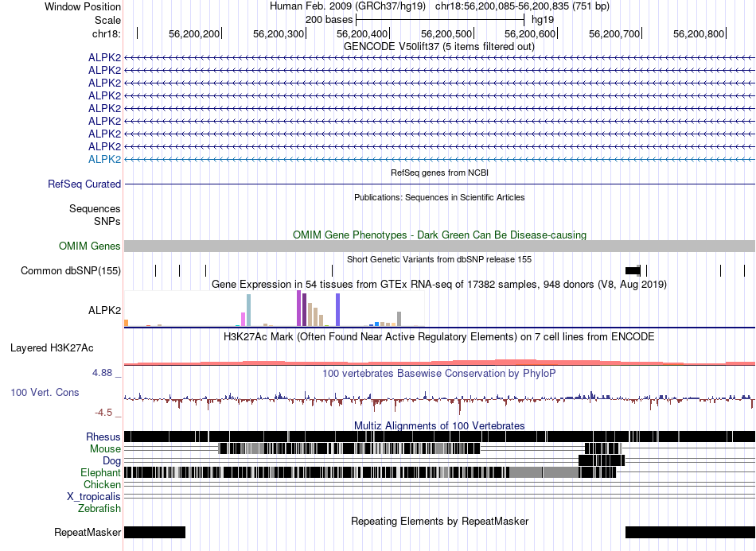Select the 56,200,400 ruler position label
This screenshot has height=551, width=756.
(x=362, y=33)
